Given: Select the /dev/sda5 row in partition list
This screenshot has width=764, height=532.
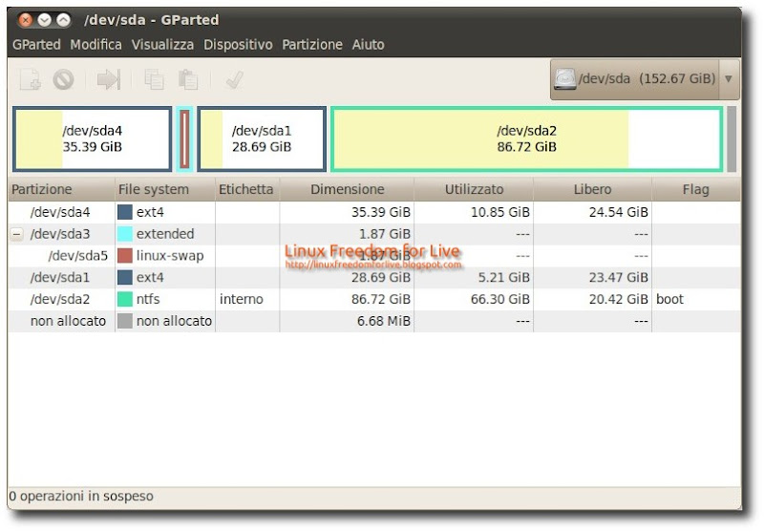Looking at the screenshot, I should [374, 256].
